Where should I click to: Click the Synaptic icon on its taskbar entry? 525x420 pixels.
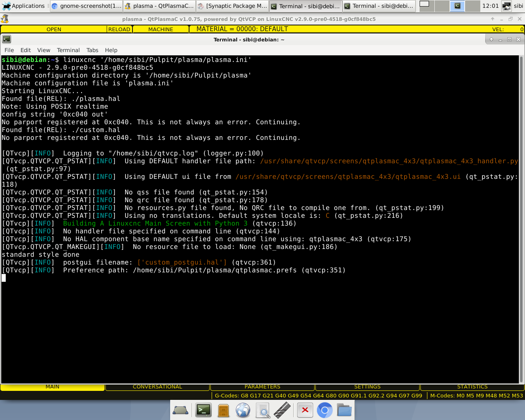pyautogui.click(x=201, y=6)
